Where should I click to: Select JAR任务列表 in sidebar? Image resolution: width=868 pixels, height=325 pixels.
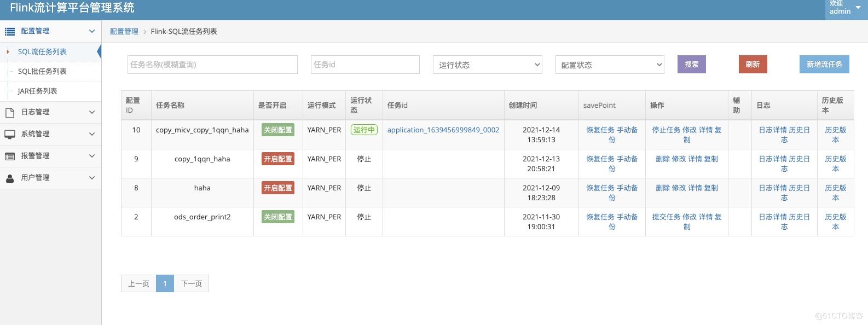point(37,91)
